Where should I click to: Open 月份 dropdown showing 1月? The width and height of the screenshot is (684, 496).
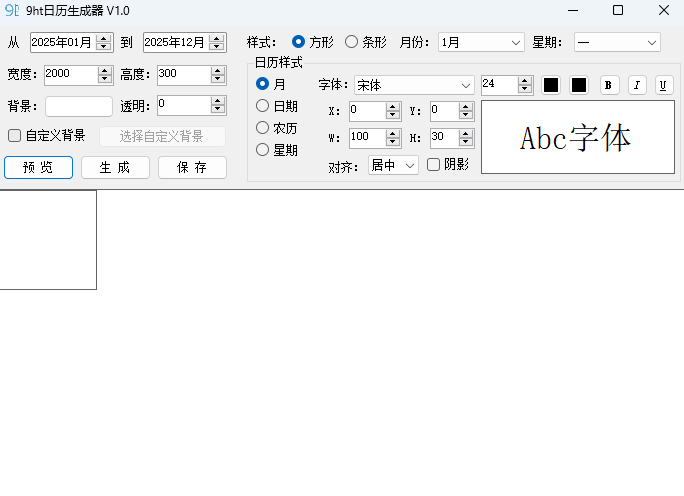click(481, 42)
